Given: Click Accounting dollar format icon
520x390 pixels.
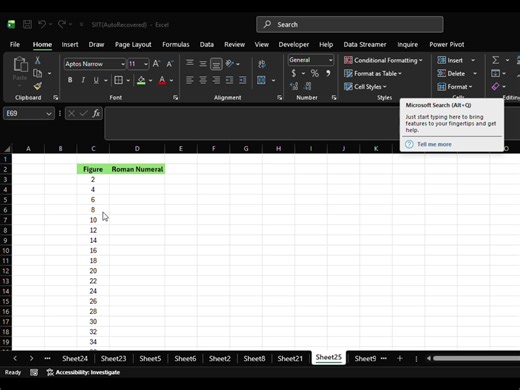Looking at the screenshot, I should tap(294, 73).
